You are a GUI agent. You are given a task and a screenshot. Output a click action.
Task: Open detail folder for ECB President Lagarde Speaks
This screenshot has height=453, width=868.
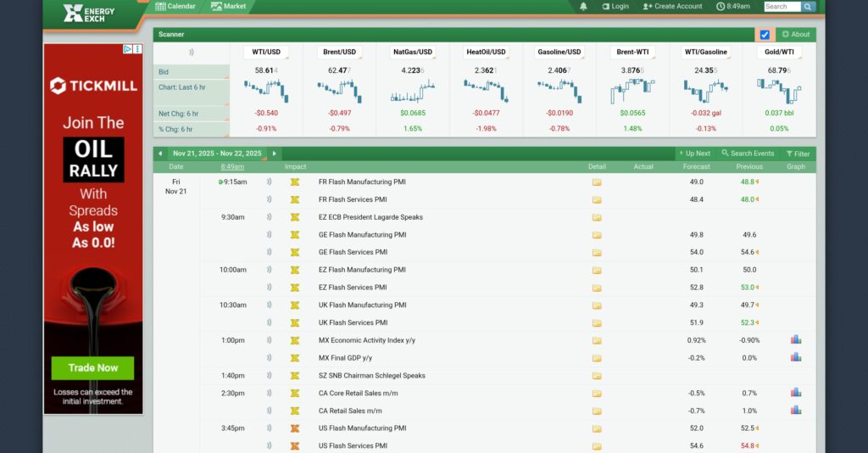[597, 218]
